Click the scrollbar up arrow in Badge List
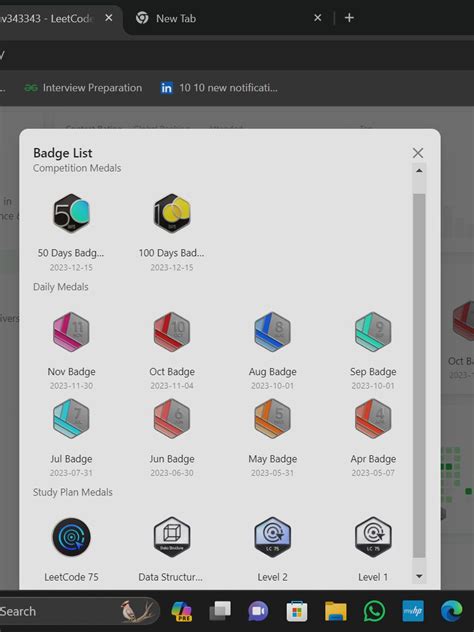The height and width of the screenshot is (632, 474). click(419, 171)
